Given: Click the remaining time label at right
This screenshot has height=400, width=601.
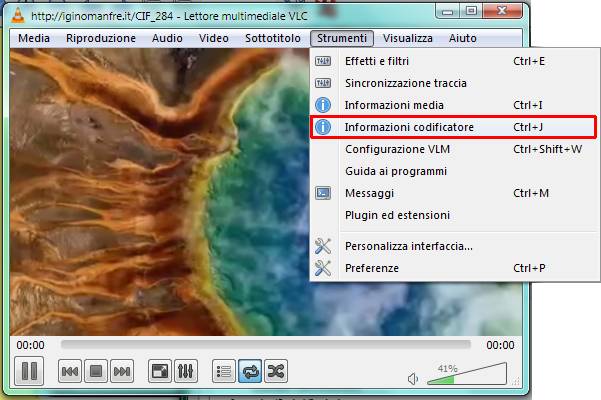Looking at the screenshot, I should 500,345.
